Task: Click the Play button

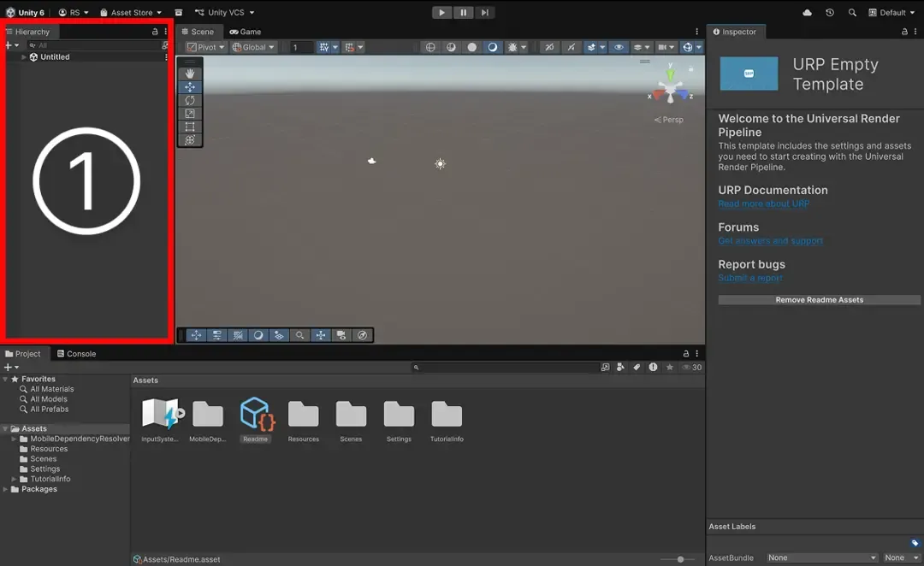Action: (441, 13)
